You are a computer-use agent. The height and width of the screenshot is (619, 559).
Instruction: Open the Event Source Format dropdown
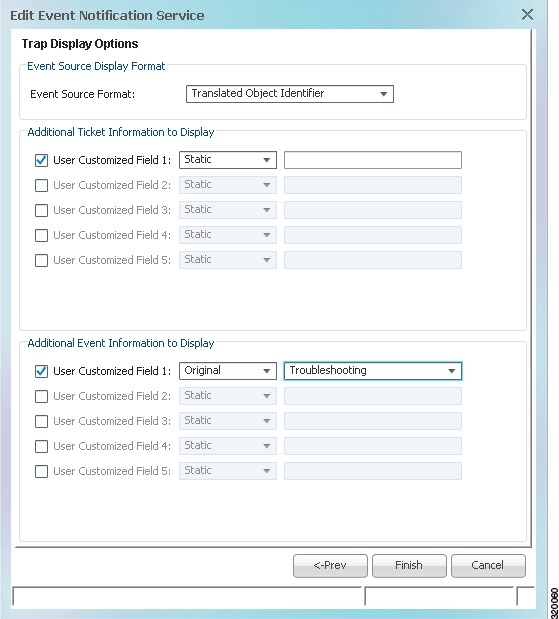pos(290,94)
